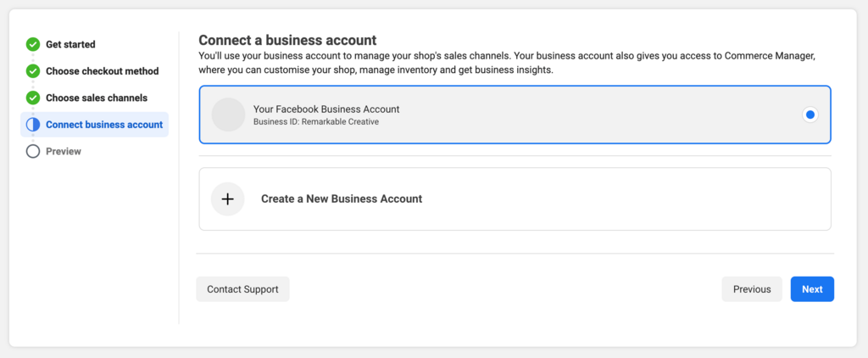Jump to the Preview step
The image size is (868, 358).
tap(64, 151)
